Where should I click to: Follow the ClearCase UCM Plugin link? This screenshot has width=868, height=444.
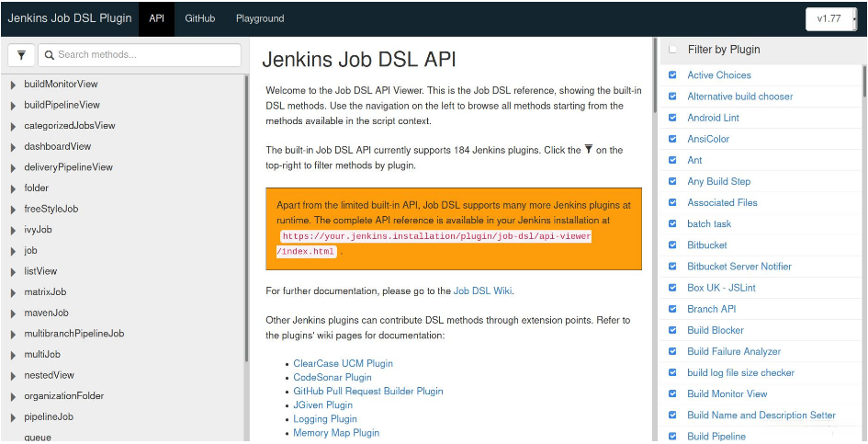pos(343,364)
